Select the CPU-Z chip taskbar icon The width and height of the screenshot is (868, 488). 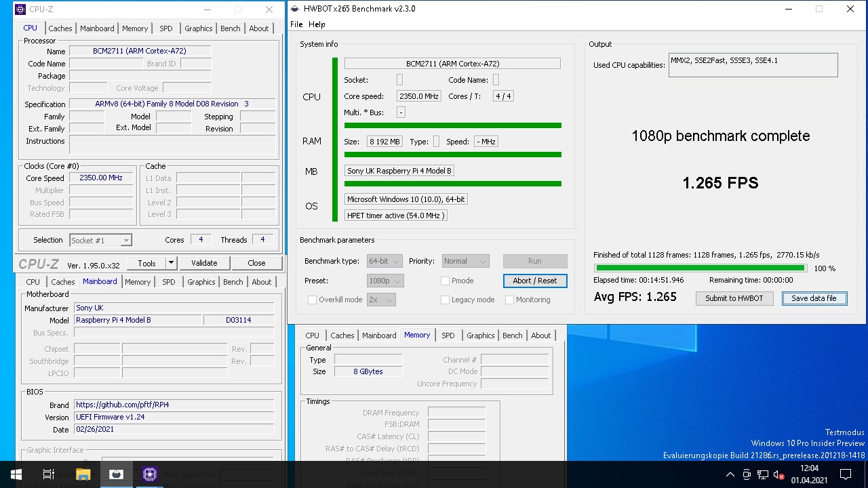pyautogui.click(x=150, y=474)
